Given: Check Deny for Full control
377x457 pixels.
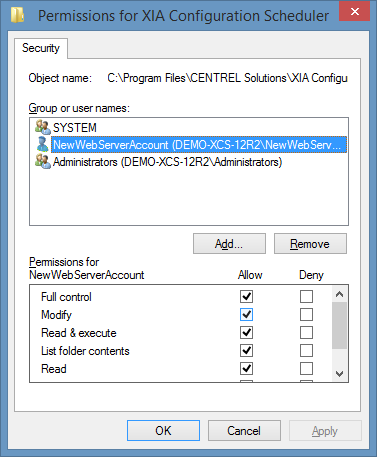Looking at the screenshot, I should click(x=306, y=296).
